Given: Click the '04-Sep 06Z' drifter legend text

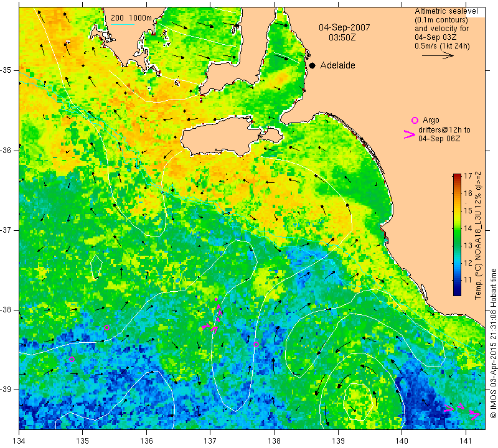Looking at the screenshot, I should pyautogui.click(x=439, y=138).
